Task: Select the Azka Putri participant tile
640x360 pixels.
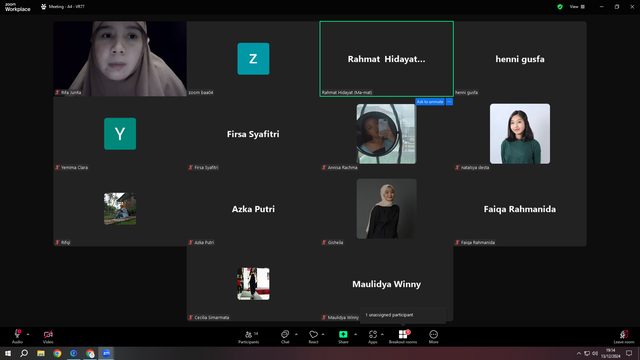Action: 253,209
